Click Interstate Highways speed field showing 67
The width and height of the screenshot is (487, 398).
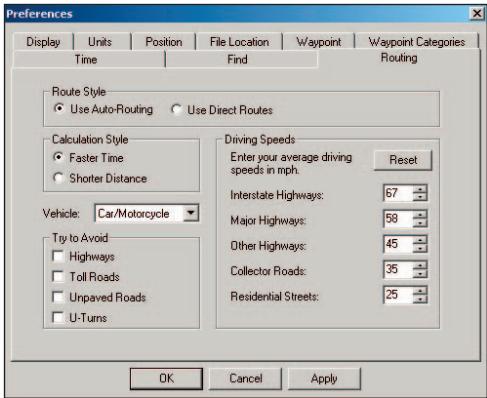398,193
